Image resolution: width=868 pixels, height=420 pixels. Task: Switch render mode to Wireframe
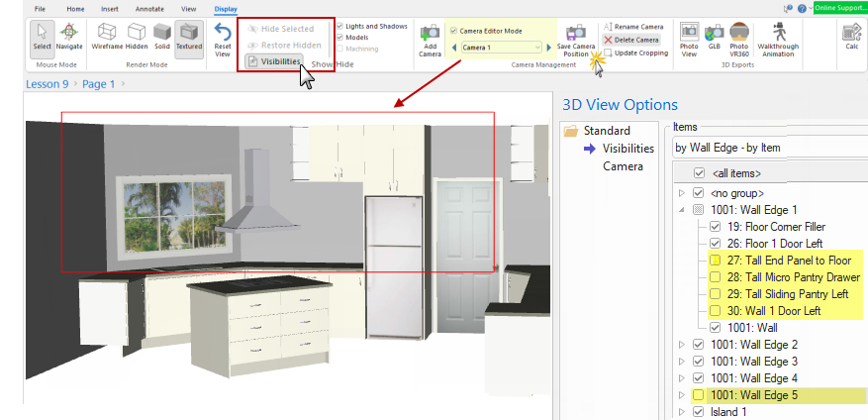(107, 37)
